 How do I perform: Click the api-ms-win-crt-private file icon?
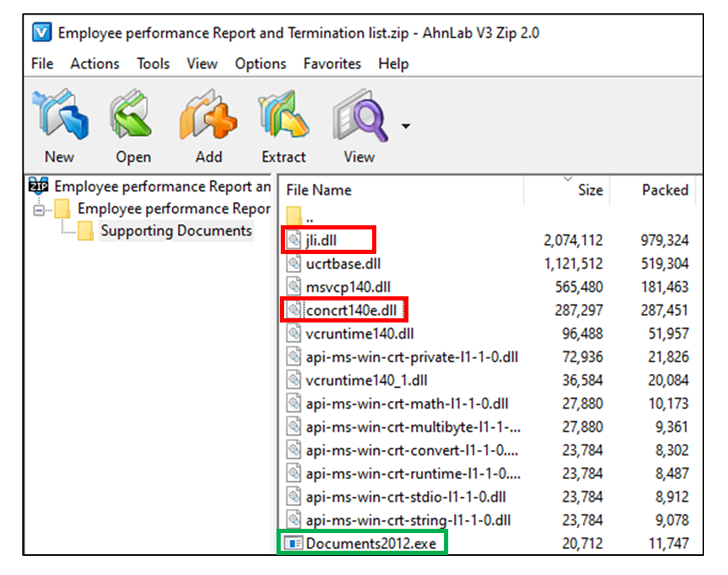[293, 356]
